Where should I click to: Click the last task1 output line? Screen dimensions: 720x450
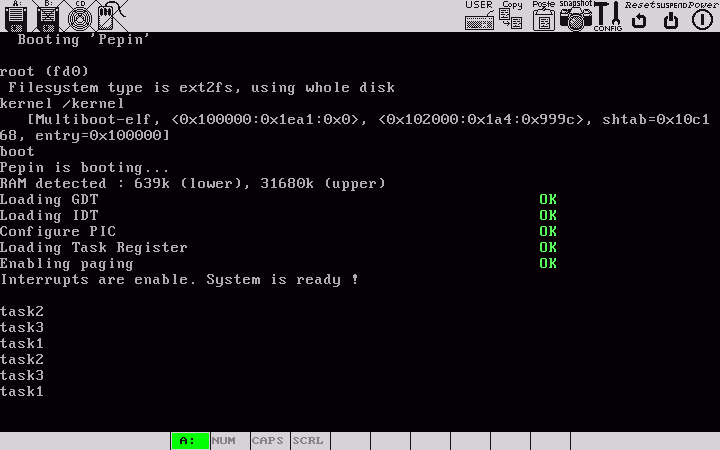click(22, 392)
